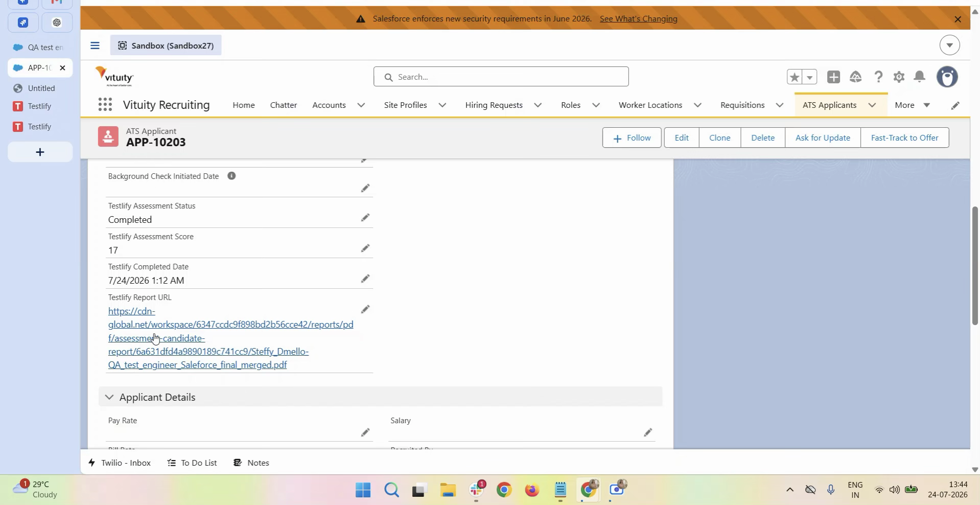Click Ask for Update button

823,138
